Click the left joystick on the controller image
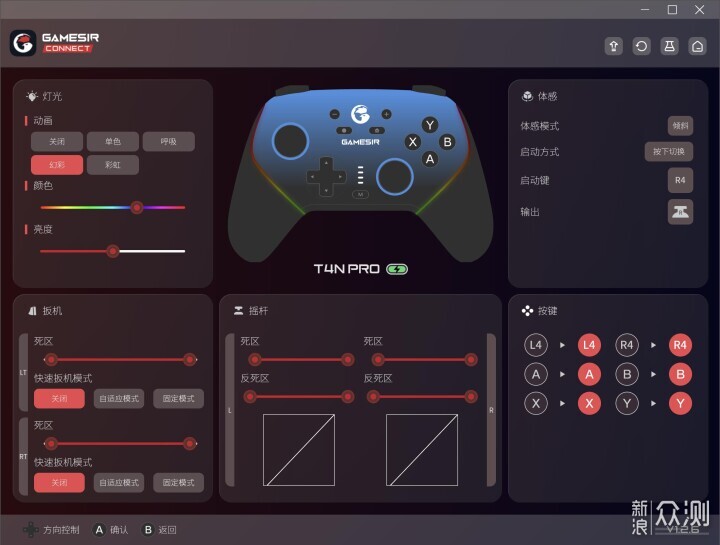The width and height of the screenshot is (720, 545). [290, 141]
